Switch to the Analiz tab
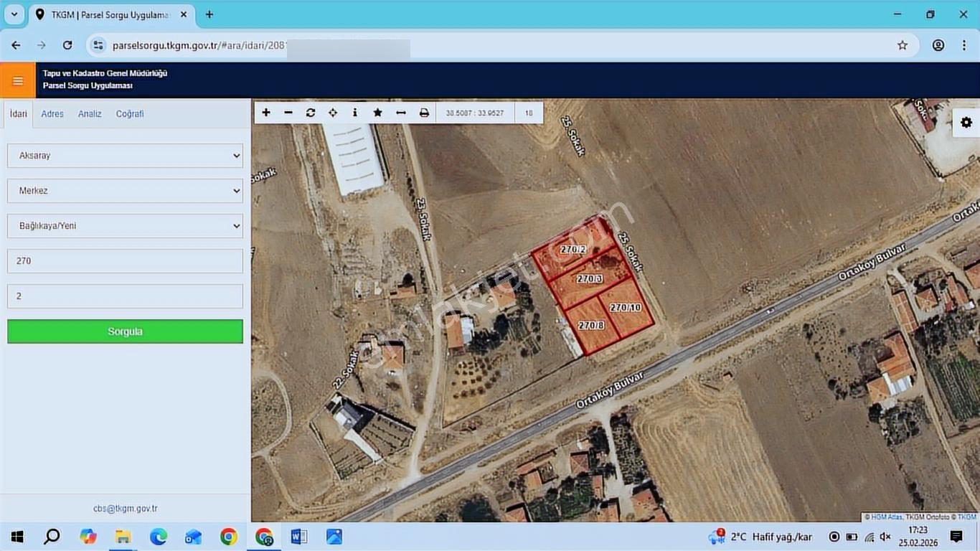This screenshot has height=551, width=980. (x=90, y=114)
